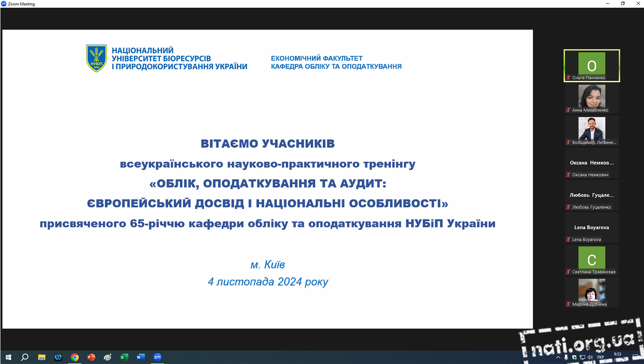Click the НУБіП university logo on slide
Image resolution: width=644 pixels, height=364 pixels.
pos(96,58)
